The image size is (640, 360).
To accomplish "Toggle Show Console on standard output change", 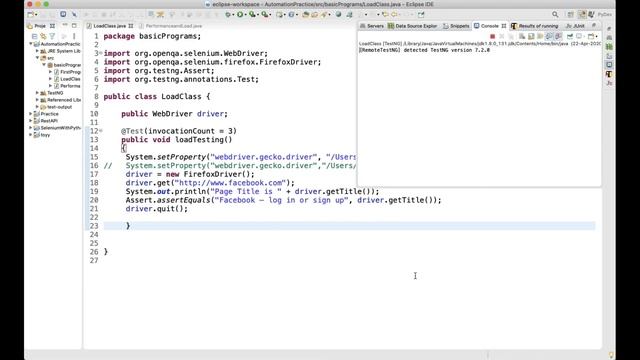I will pyautogui.click(x=549, y=36).
